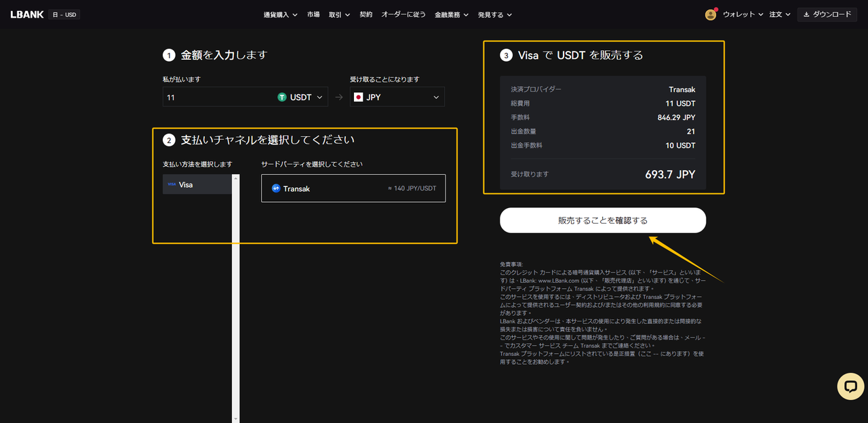Click the green USDT coin icon

pos(282,97)
